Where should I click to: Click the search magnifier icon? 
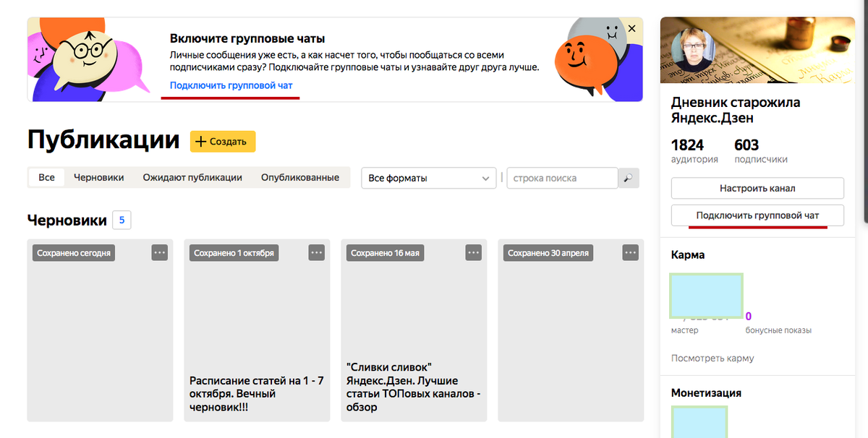(629, 178)
